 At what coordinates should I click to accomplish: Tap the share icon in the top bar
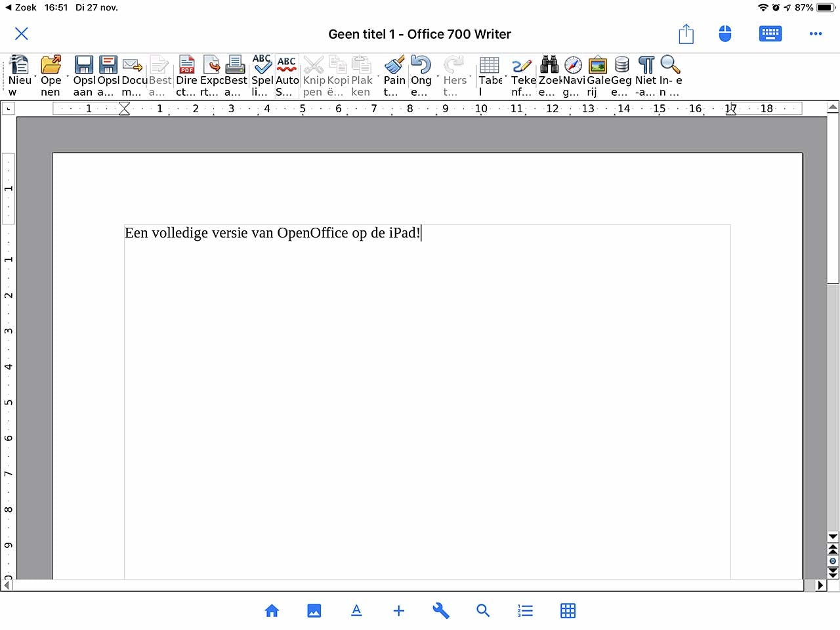[686, 33]
